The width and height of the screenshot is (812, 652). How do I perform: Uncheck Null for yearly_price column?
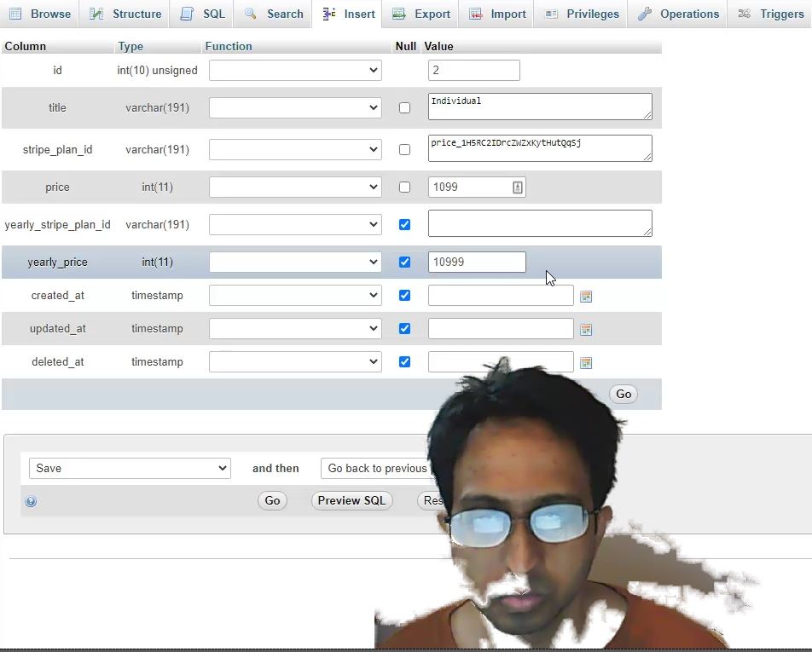(404, 263)
